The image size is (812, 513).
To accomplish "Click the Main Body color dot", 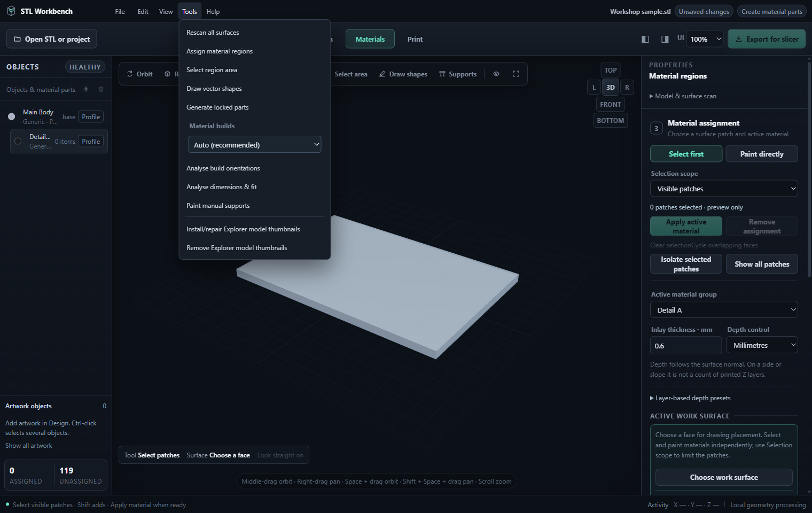I will [11, 116].
